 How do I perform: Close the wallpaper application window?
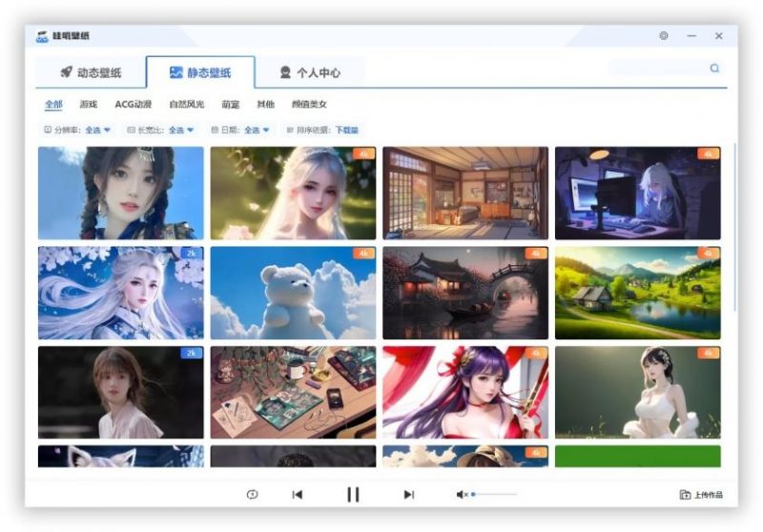[x=719, y=35]
